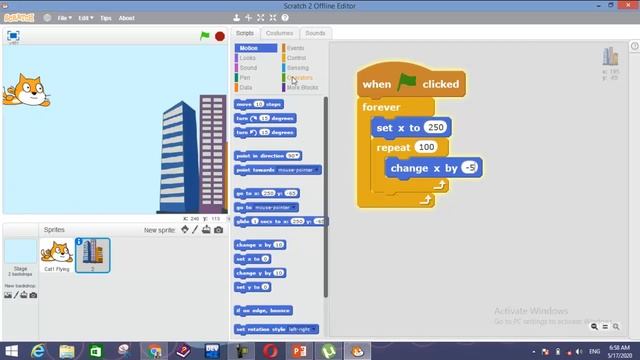Image resolution: width=640 pixels, height=360 pixels.
Task: Open the go to mouse-pointer dropdown
Action: 294,207
